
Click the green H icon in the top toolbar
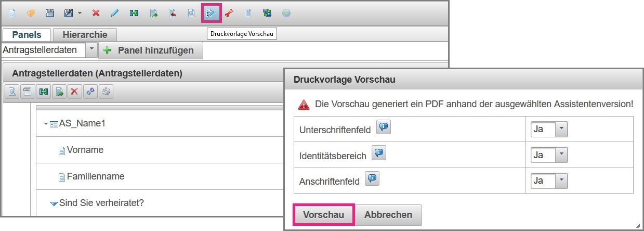pos(134,14)
